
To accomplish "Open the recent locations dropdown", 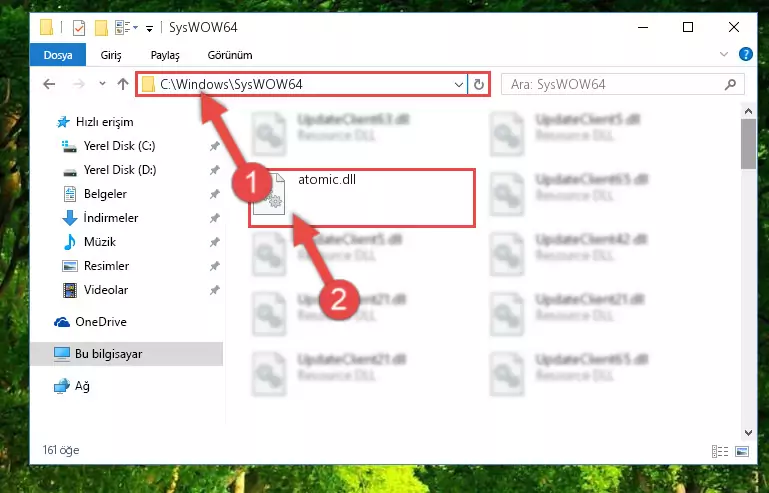I will [x=102, y=84].
